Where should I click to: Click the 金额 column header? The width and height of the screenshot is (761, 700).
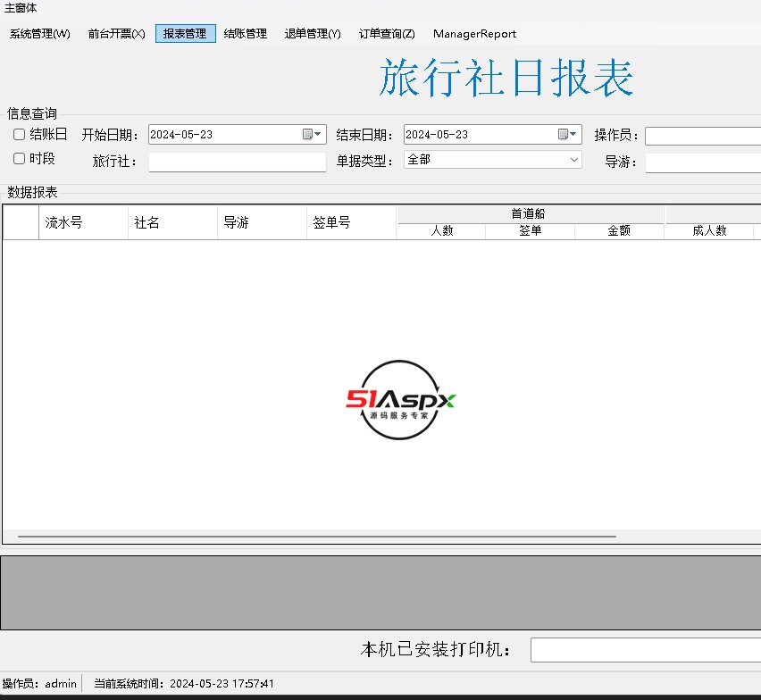click(619, 231)
